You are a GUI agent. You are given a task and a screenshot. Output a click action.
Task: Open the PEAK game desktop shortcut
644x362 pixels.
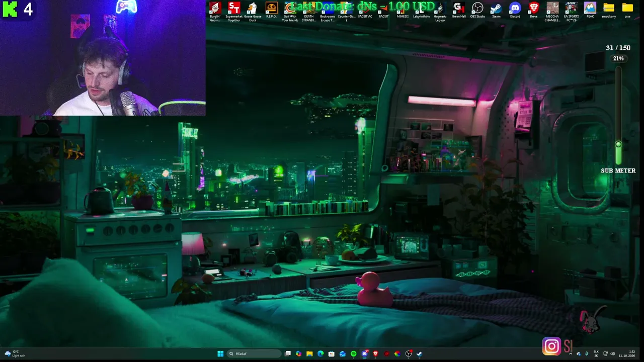point(590,11)
